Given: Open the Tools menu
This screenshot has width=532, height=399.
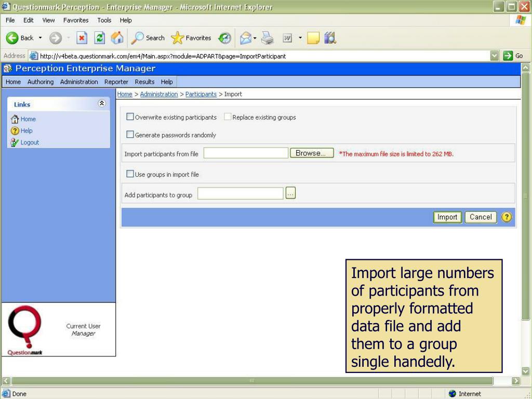Looking at the screenshot, I should pos(104,20).
